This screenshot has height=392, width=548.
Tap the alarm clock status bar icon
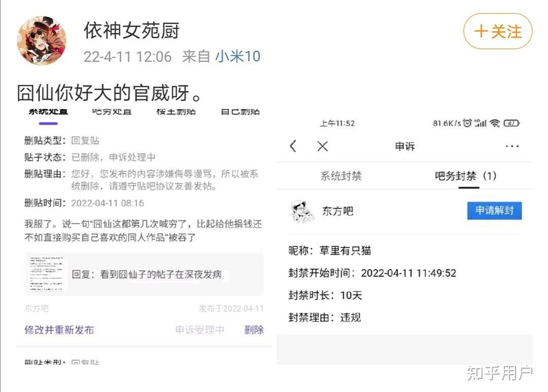tap(467, 123)
